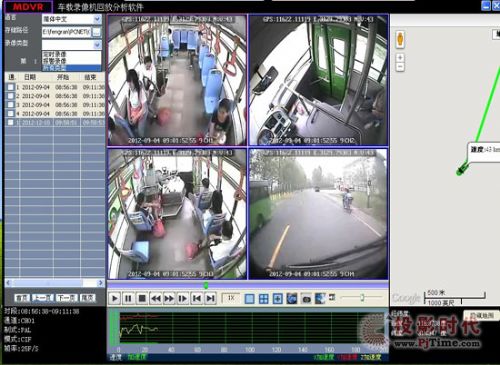Image resolution: width=500 pixels, height=365 pixels.
Task: Tick checkbox for the 2012-12-10 record
Action: coord(11,122)
